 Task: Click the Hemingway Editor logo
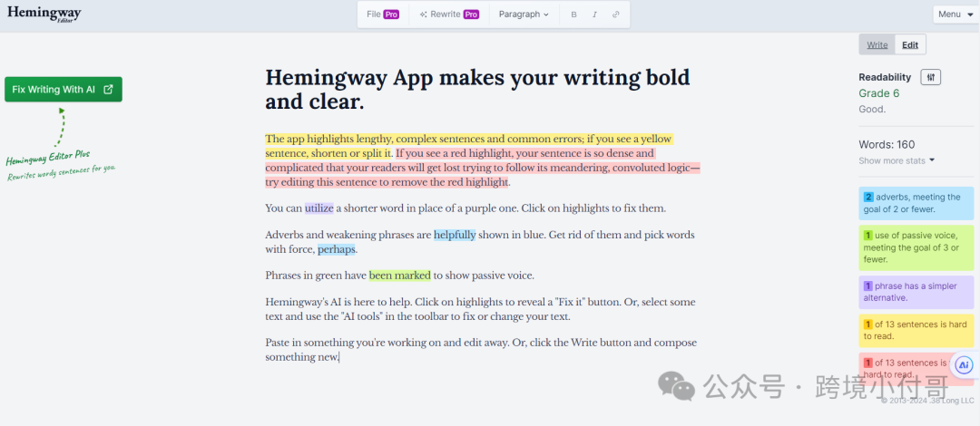click(44, 14)
